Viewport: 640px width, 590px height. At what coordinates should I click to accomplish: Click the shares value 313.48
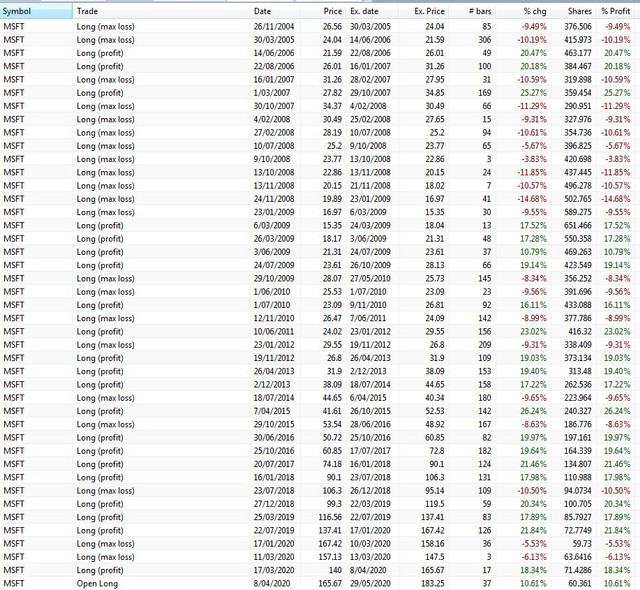[x=580, y=371]
